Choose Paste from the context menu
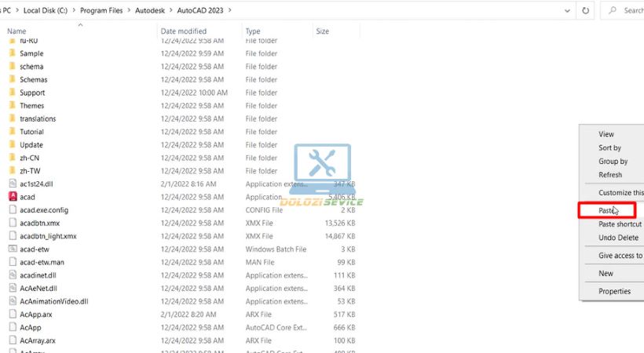Image resolution: width=644 pixels, height=353 pixels. (x=606, y=210)
